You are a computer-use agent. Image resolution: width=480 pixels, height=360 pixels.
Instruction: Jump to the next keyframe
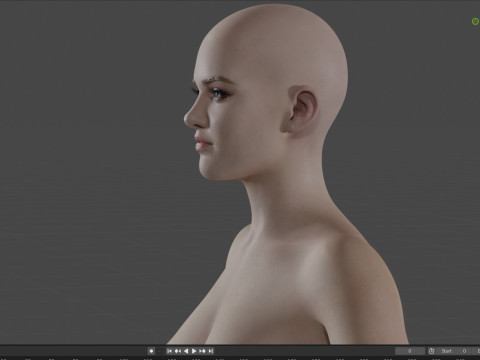[x=202, y=351]
